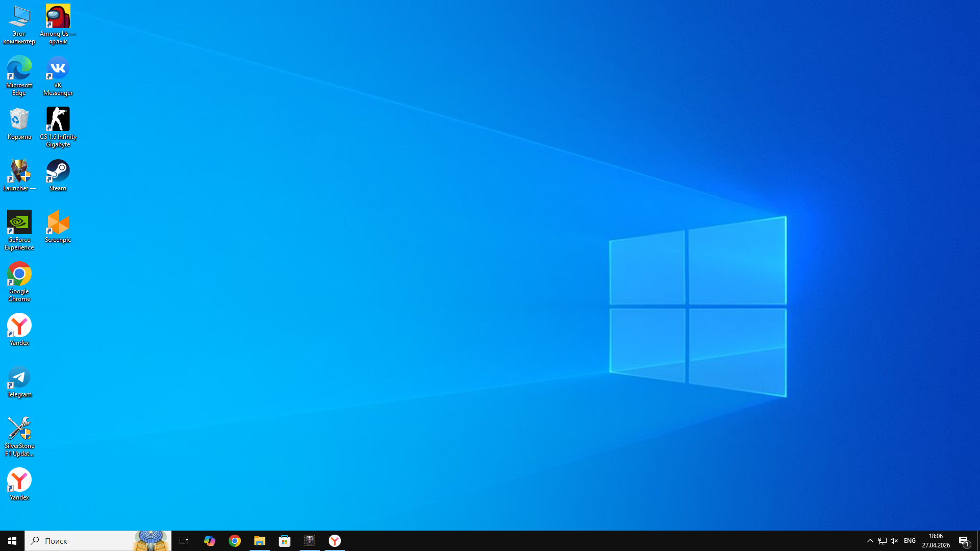Viewport: 980px width, 551px height.
Task: Select CS 1.6 Infinity Gigabyte shortcut
Action: [x=58, y=119]
